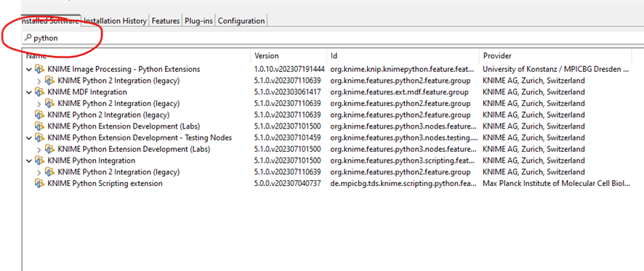
Task: Click the icon next to KNIME Python Scripting extension
Action: (39, 184)
